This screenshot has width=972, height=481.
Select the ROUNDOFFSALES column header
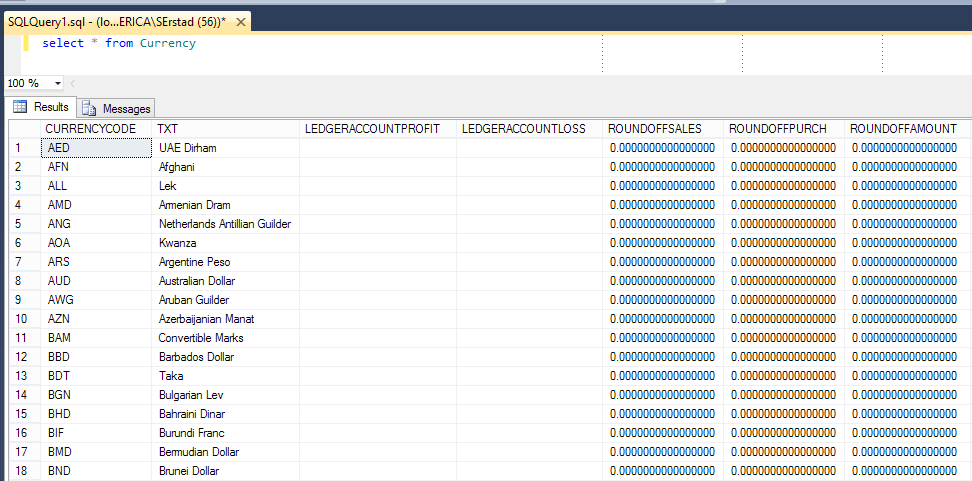click(x=655, y=129)
